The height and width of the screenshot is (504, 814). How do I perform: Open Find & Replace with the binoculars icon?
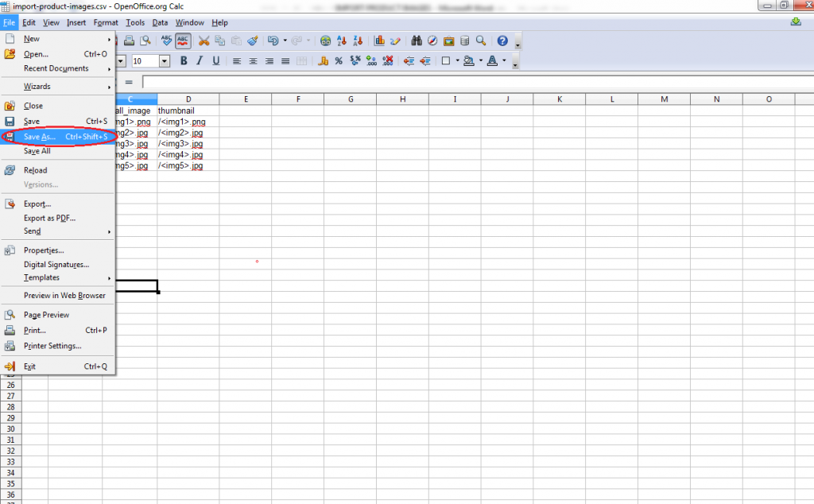point(416,41)
